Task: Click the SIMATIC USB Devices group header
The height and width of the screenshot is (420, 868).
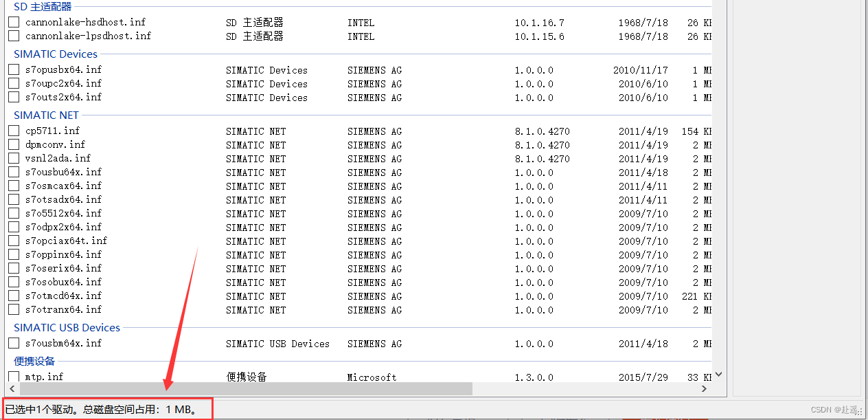Action: click(x=67, y=327)
